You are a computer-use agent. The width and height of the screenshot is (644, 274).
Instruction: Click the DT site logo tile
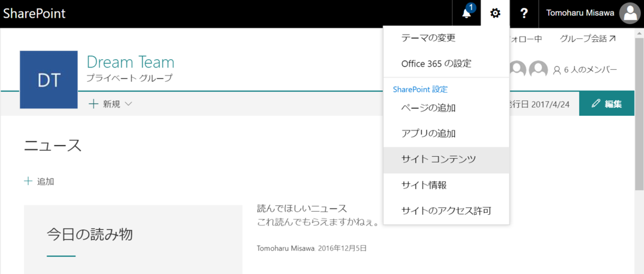48,80
